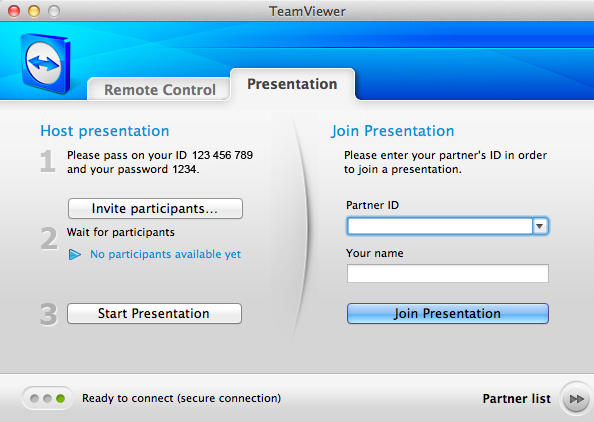Minimize the window with yellow button
Screen dimensions: 594x422
pos(34,11)
